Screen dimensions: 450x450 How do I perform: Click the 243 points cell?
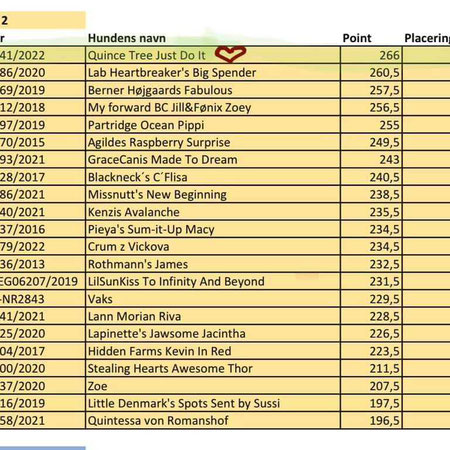click(371, 160)
